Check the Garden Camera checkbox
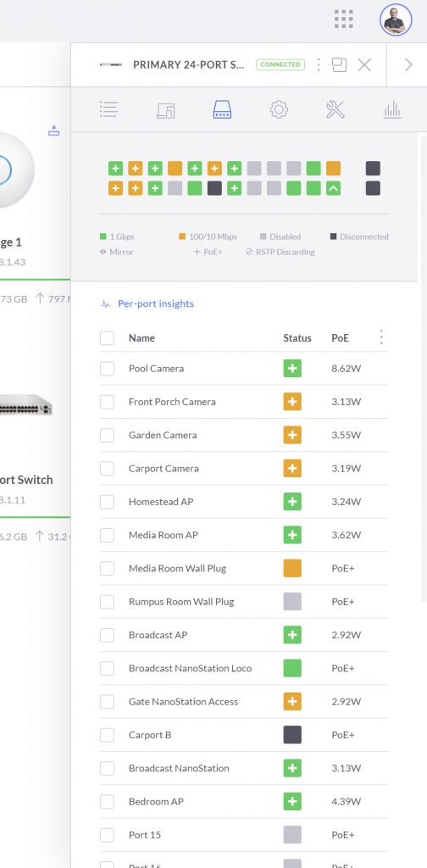This screenshot has height=868, width=427. tap(108, 435)
